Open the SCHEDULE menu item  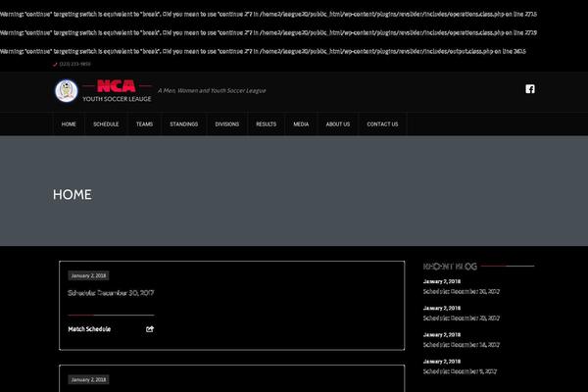click(x=106, y=124)
